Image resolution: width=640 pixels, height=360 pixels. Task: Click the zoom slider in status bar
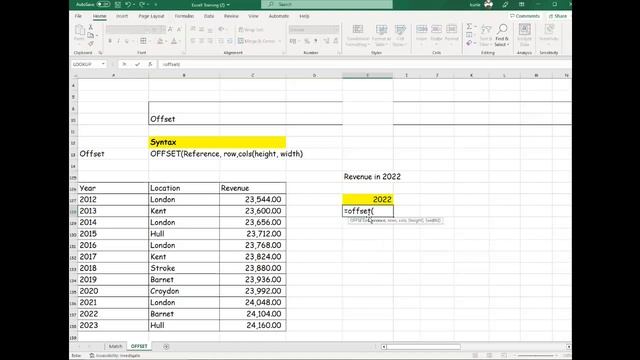[x=537, y=356]
